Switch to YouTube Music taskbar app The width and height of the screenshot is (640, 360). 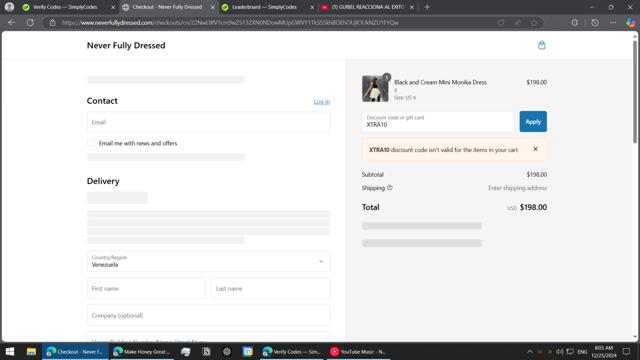(358, 351)
